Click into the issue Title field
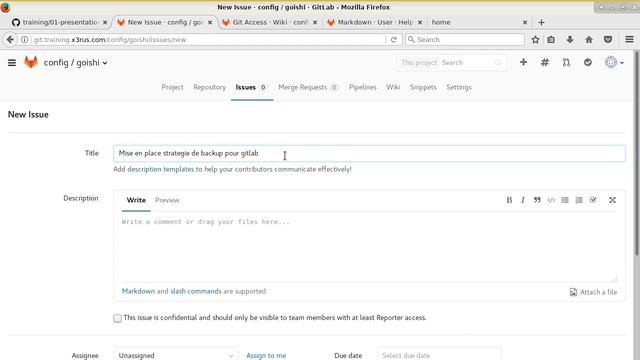Image resolution: width=640 pixels, height=360 pixels. [369, 153]
